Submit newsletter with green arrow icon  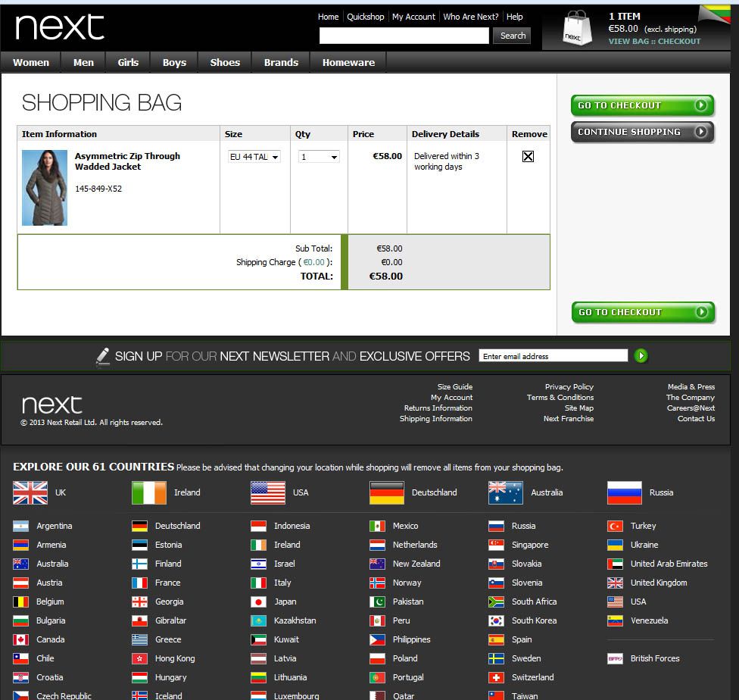[x=641, y=355]
